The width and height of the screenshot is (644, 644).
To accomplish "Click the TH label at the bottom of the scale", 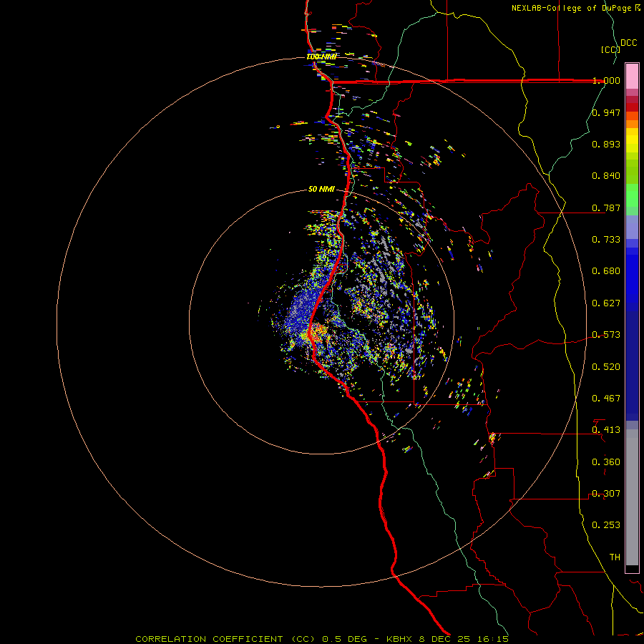I will pos(615,557).
